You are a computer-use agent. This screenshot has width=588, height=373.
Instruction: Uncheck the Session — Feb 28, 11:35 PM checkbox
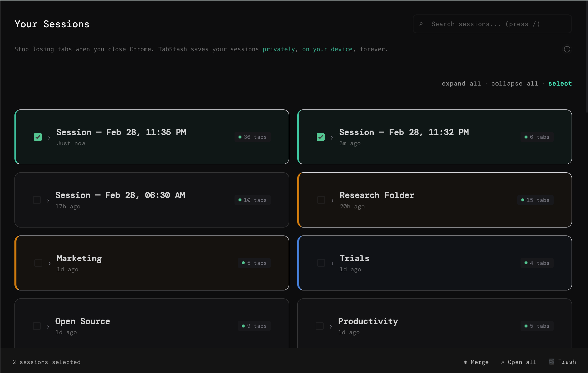38,137
